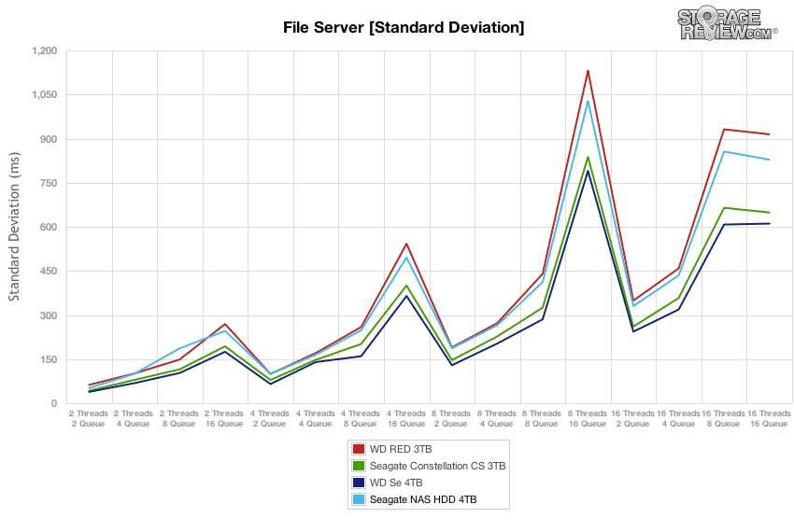This screenshot has height=532, width=794.
Task: Click the Seagate Constellation CS 3TB green swatch
Action: tap(359, 466)
